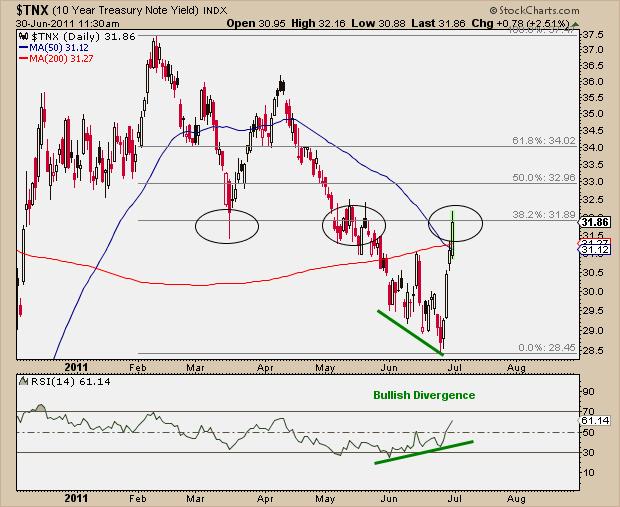Click the Low 30.88 value
Viewport: 620px width, 507px height.
coord(378,23)
